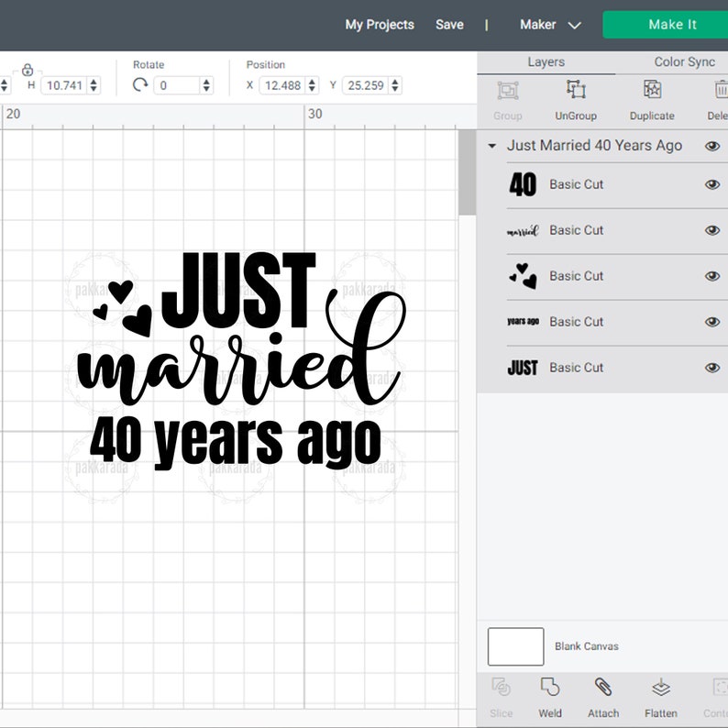Image resolution: width=728 pixels, height=728 pixels.
Task: Select the 'years ago' layer thumbnail
Action: tap(523, 321)
